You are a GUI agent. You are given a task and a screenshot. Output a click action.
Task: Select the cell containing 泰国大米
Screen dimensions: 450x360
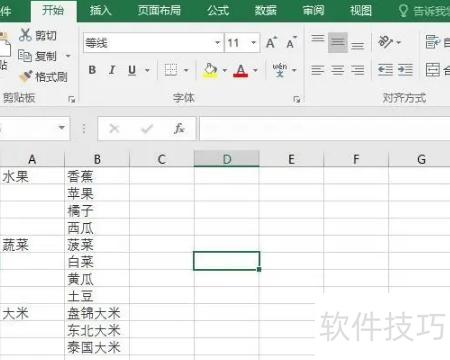[97, 347]
